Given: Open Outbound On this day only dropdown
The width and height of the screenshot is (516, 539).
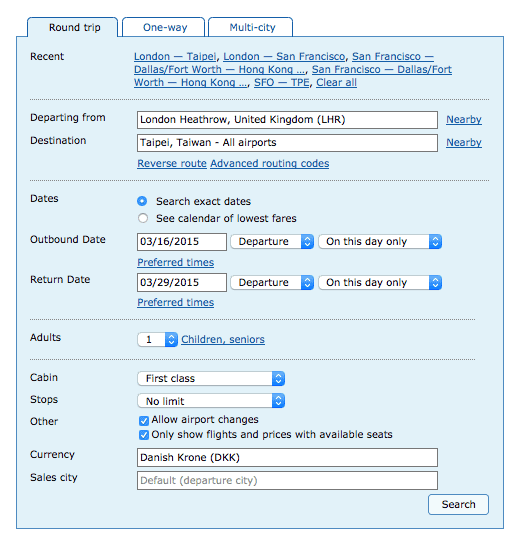Looking at the screenshot, I should 380,242.
